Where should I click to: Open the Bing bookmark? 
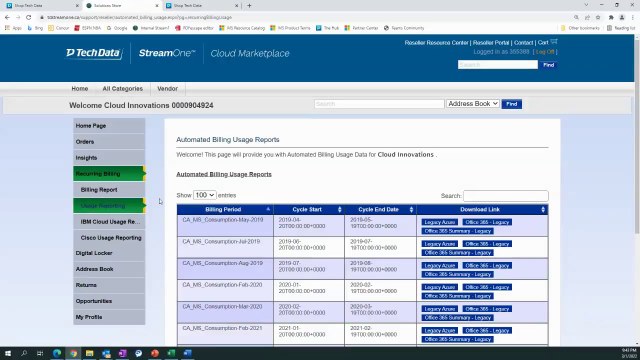(36, 28)
